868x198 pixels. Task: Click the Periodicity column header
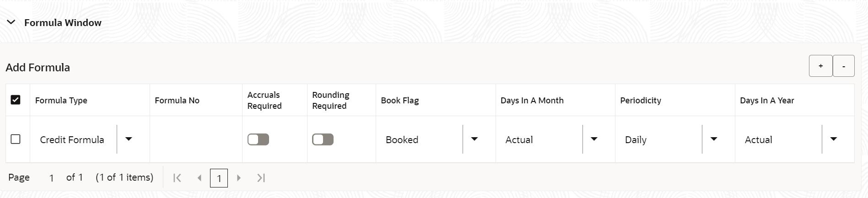641,101
